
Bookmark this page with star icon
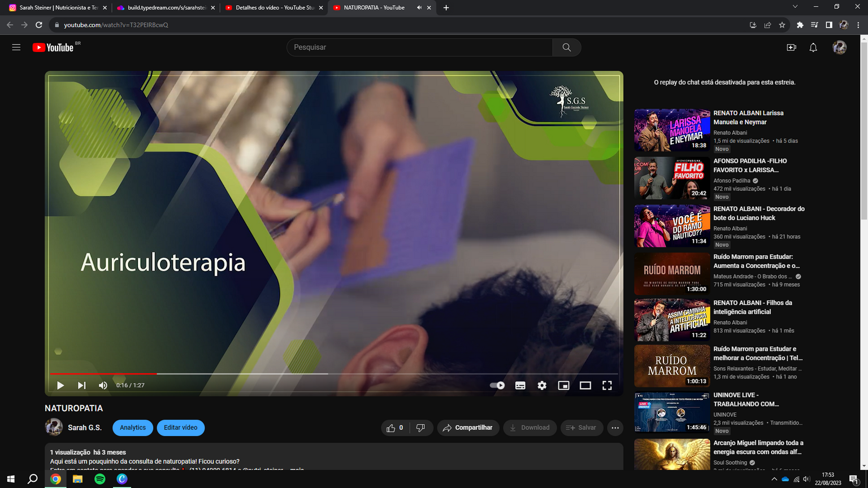click(782, 25)
